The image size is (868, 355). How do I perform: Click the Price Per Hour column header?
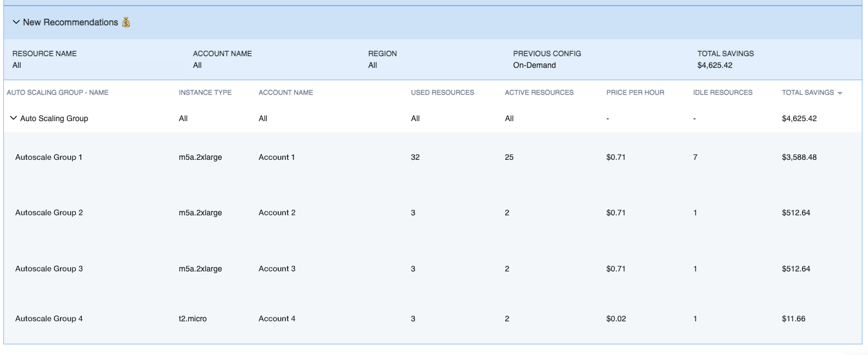[635, 93]
